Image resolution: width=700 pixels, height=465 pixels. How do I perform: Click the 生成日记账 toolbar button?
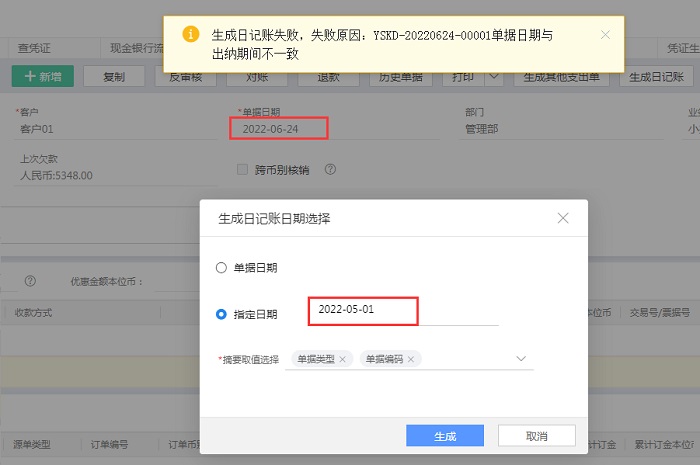[657, 77]
